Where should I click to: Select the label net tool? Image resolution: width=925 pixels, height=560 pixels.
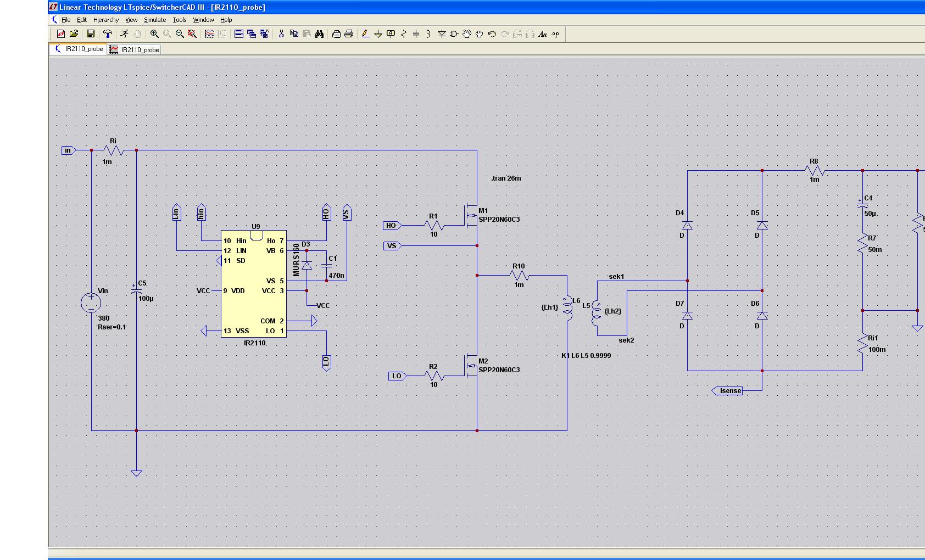click(x=391, y=34)
